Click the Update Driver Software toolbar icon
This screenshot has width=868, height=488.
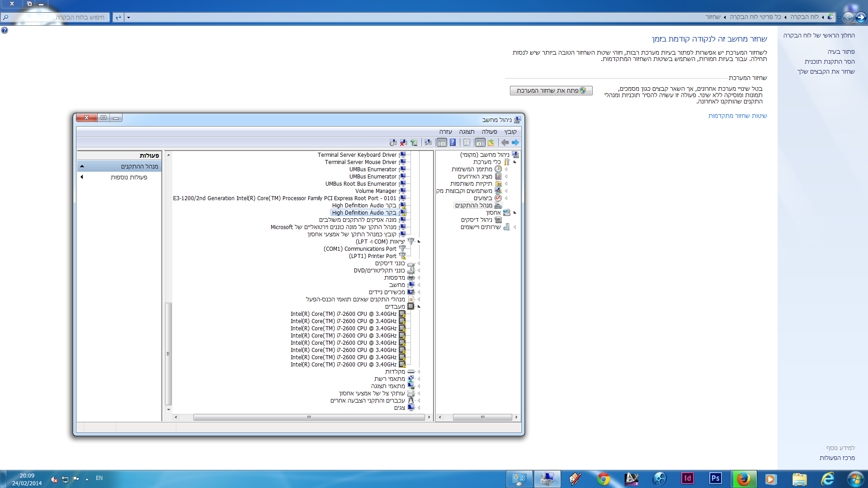click(414, 143)
